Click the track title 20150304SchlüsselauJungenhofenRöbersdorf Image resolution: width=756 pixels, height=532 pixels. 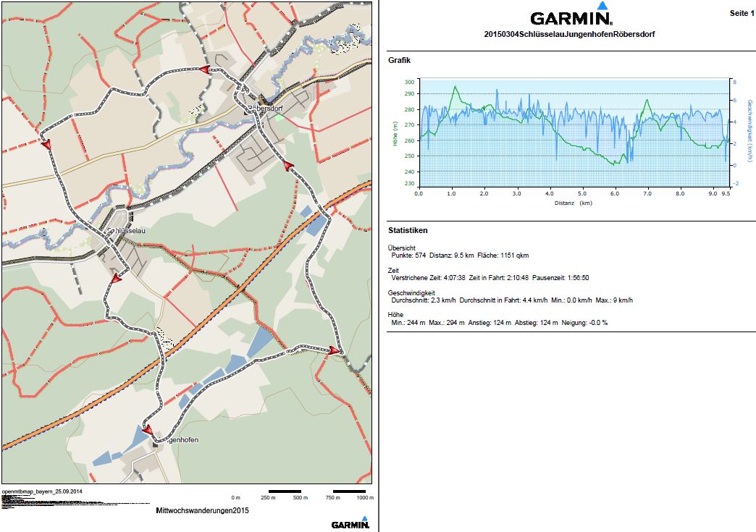pos(569,34)
